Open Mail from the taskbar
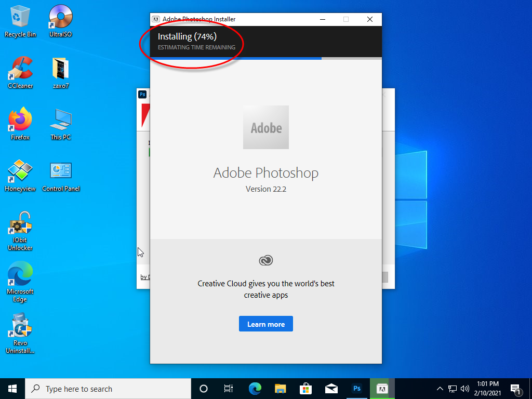Image resolution: width=532 pixels, height=399 pixels. click(331, 389)
